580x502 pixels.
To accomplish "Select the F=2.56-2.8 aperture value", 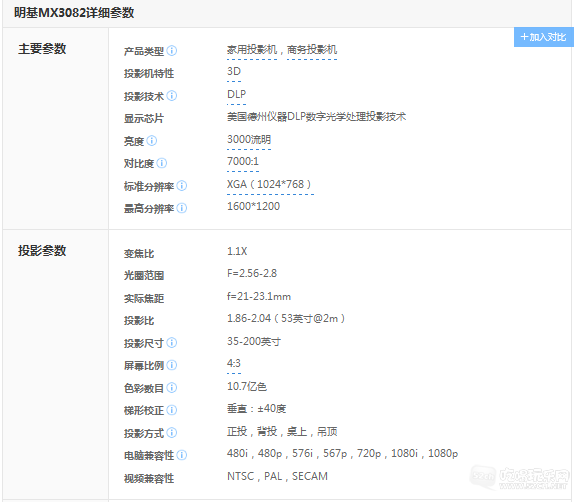I will point(252,273).
